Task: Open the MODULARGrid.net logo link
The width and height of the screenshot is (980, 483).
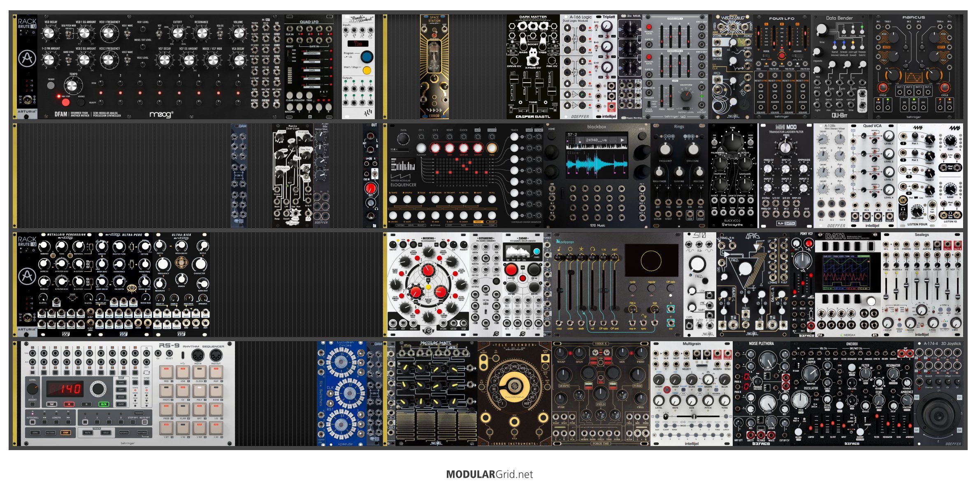Action: pyautogui.click(x=490, y=474)
